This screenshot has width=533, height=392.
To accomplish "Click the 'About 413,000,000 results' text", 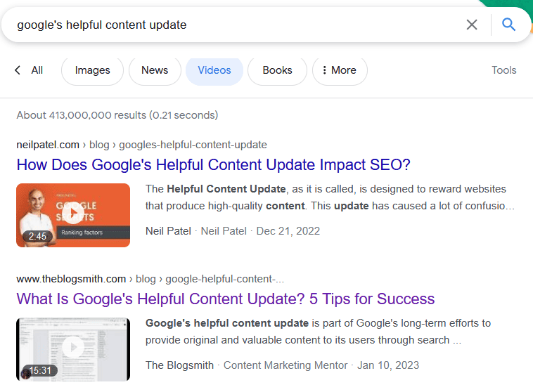I will 117,115.
